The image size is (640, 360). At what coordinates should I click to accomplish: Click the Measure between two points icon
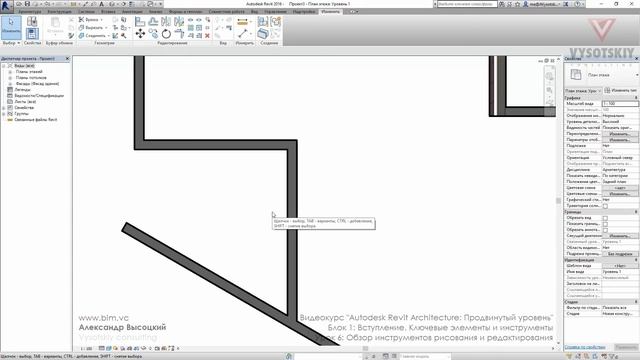pos(243,33)
